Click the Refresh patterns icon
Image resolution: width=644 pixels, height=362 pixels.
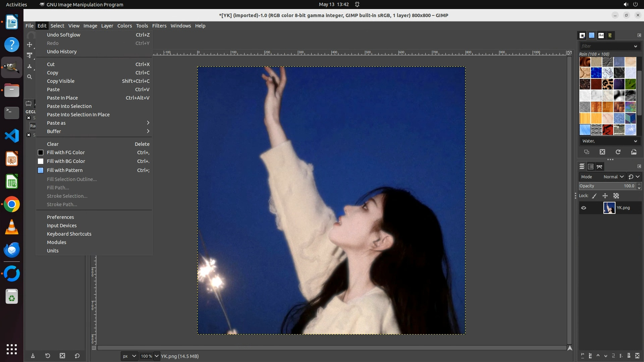click(x=618, y=152)
